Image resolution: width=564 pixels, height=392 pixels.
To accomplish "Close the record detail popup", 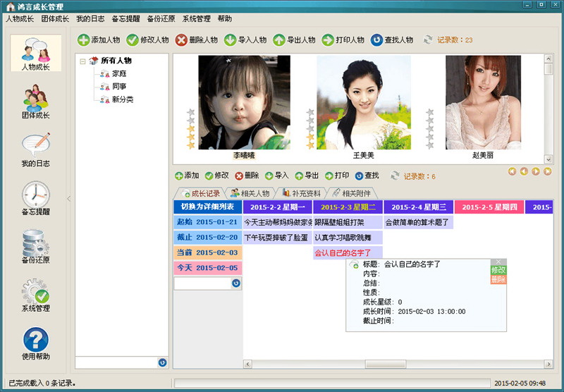I will coord(498,262).
